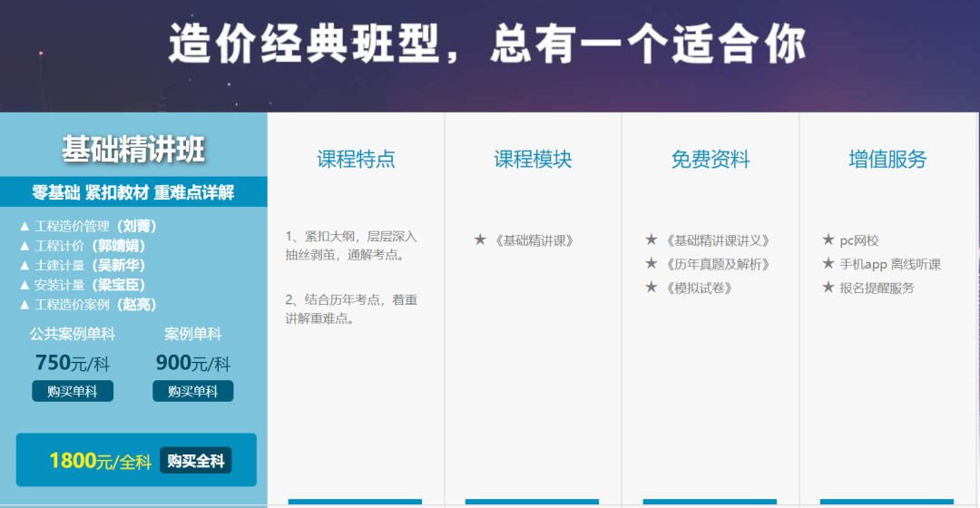Click the star icon beside 《模拟试卷》

point(652,287)
